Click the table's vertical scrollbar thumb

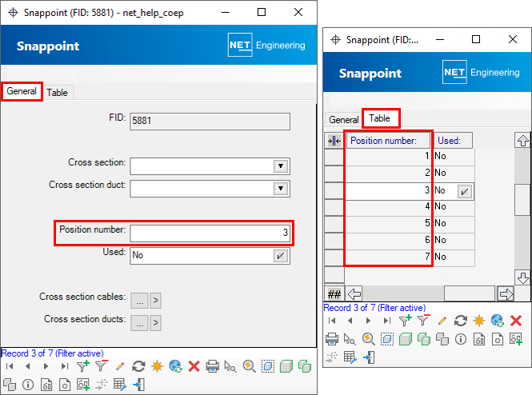(522, 194)
